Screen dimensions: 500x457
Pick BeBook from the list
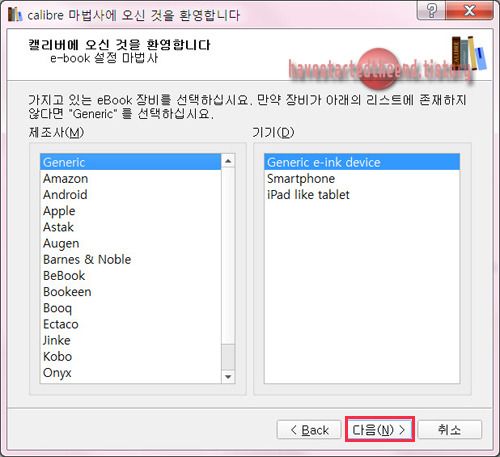point(130,276)
